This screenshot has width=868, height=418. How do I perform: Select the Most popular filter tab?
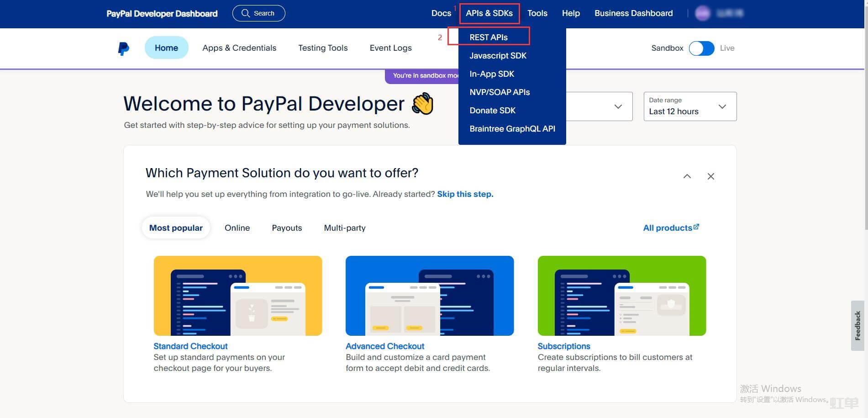[x=176, y=228]
